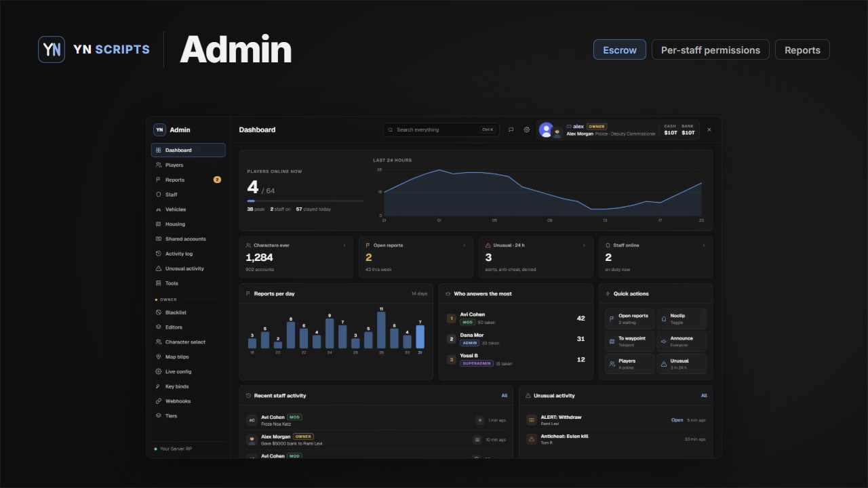Go to the Tiers sidebar item
This screenshot has width=868, height=488.
click(189, 416)
